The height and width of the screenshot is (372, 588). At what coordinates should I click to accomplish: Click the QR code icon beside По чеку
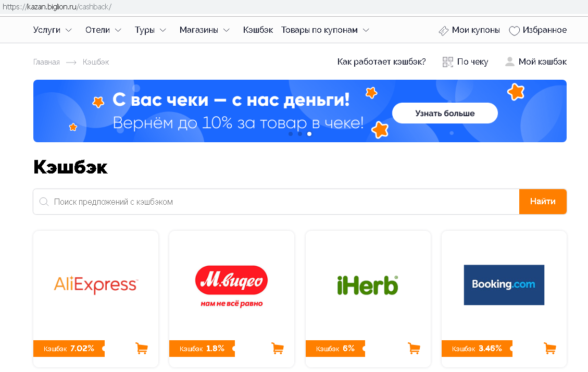point(448,62)
